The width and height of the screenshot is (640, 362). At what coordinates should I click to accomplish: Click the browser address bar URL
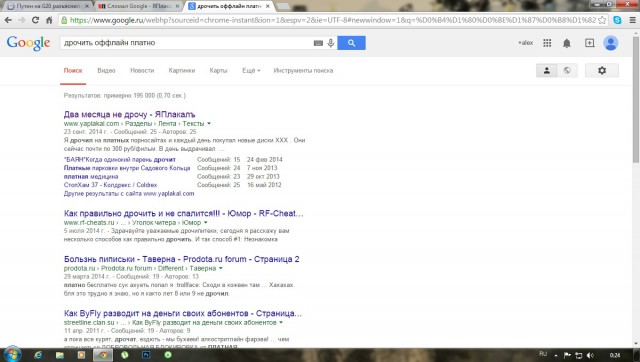pos(333,20)
